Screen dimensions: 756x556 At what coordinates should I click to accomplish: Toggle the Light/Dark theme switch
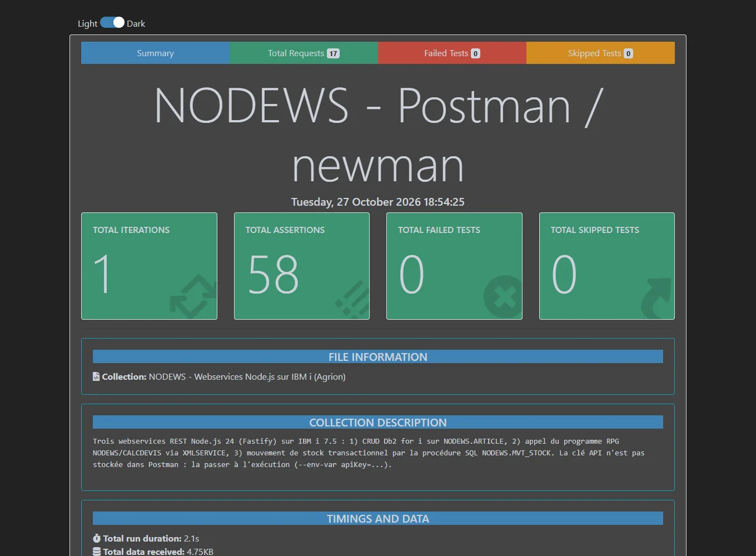coord(112,22)
